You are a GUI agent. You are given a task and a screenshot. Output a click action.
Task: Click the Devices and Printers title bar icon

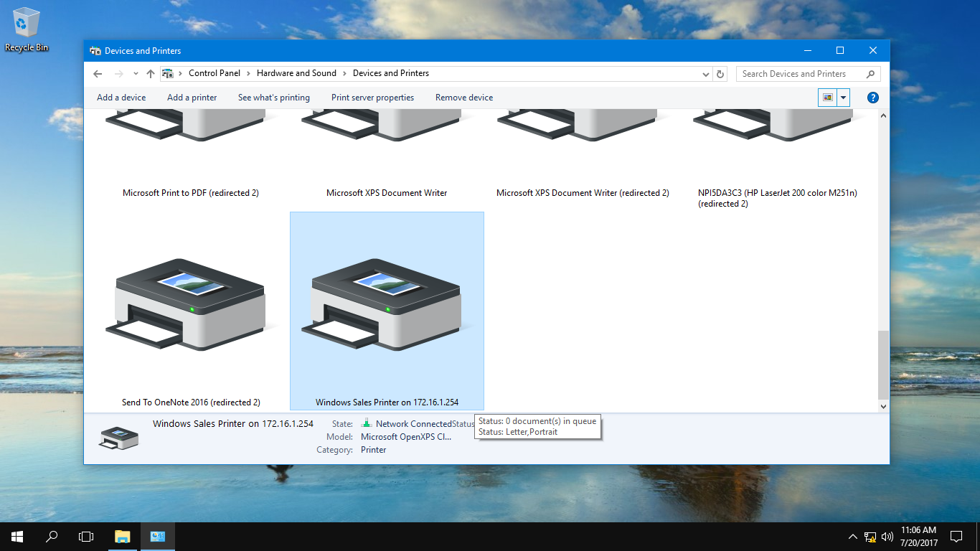click(95, 51)
